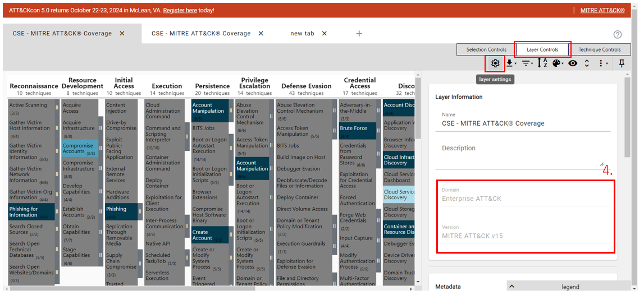Image resolution: width=644 pixels, height=299 pixels.
Task: Switch to second CSE - MITRE ATT&CK® Coverage tab
Action: (x=201, y=33)
